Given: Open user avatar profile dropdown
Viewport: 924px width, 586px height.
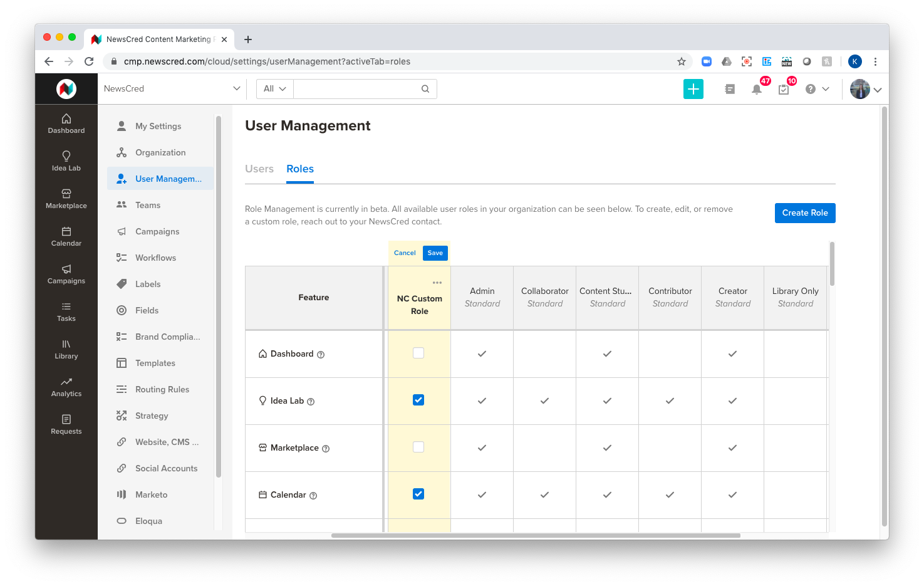Looking at the screenshot, I should [866, 89].
